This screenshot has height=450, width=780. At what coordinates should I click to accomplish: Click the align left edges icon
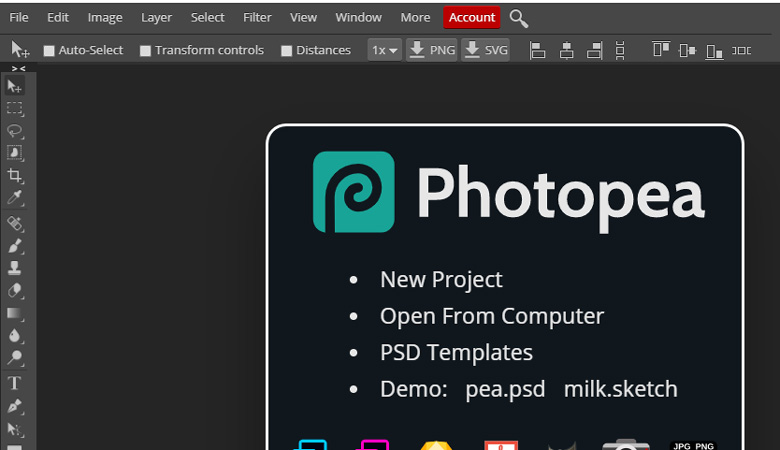537,50
